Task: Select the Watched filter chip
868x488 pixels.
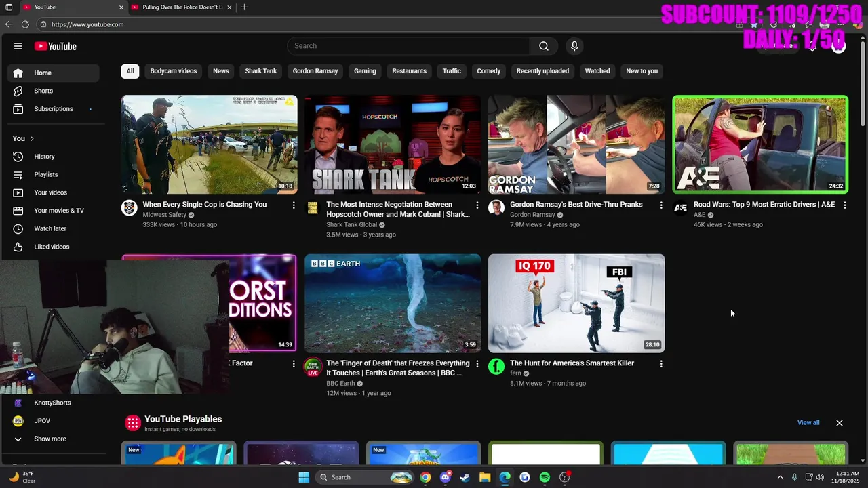Action: [x=597, y=71]
